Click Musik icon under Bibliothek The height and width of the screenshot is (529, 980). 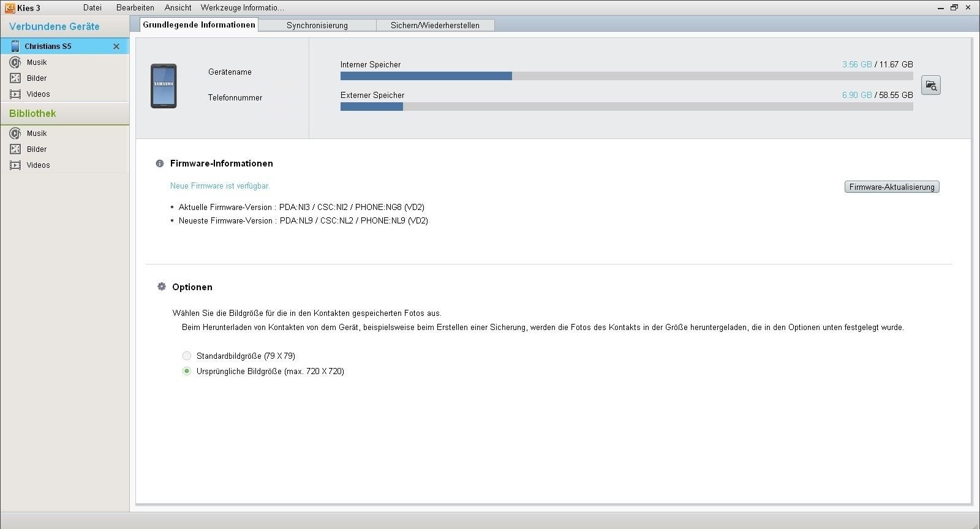pos(15,133)
